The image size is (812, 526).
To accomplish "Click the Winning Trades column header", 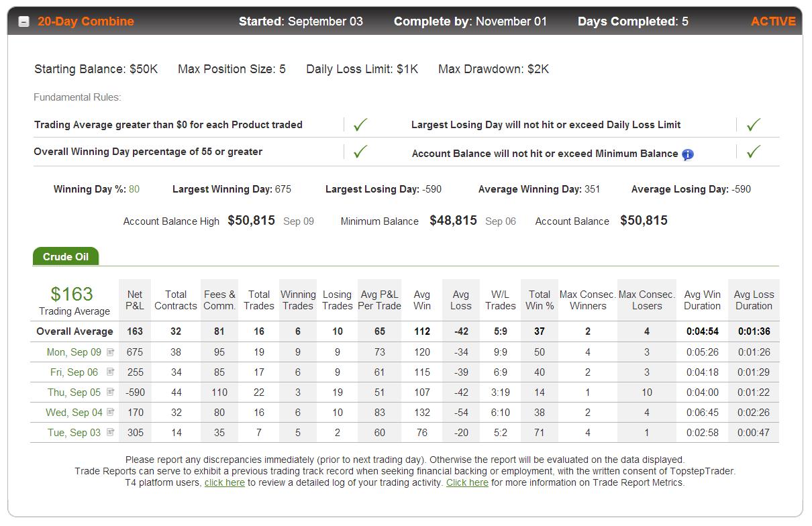I will (x=298, y=300).
